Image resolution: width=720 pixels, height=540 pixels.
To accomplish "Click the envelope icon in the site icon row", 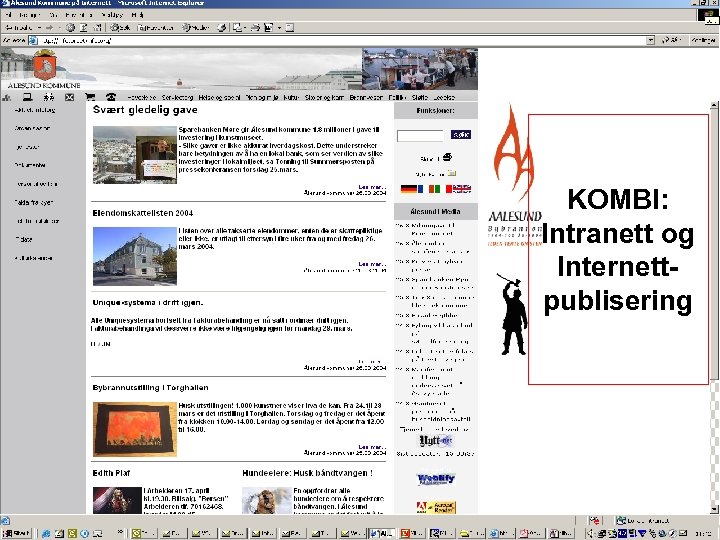I will 69,97.
